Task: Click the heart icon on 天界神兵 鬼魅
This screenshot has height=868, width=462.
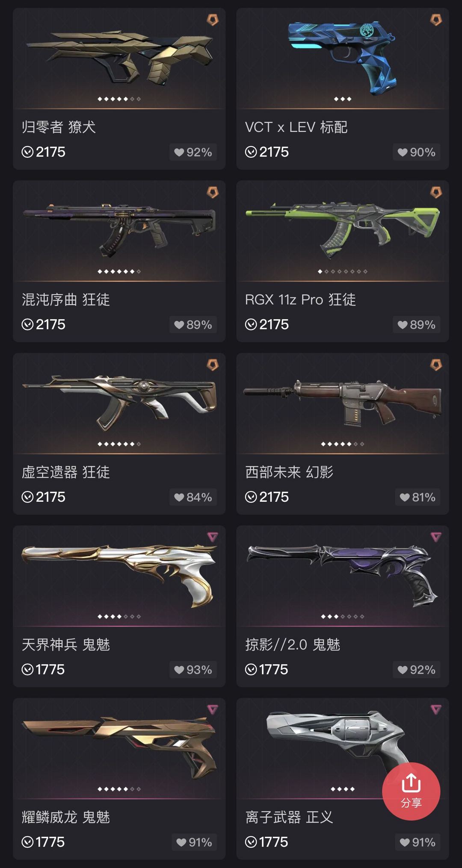Action: pos(179,670)
